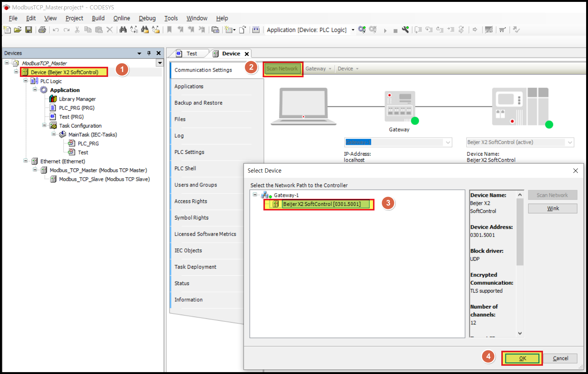
Task: Click the Open Project folder icon
Action: coord(18,30)
